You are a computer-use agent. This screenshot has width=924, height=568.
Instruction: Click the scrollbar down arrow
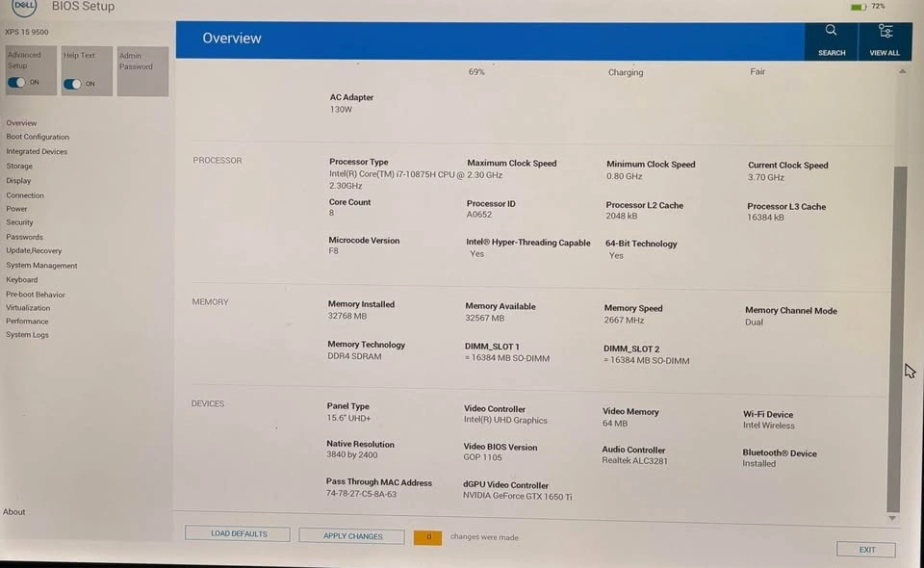coord(892,518)
